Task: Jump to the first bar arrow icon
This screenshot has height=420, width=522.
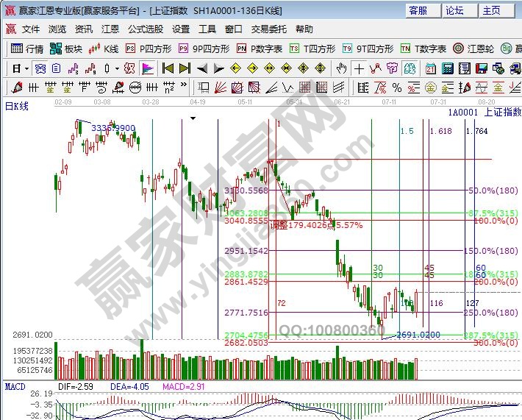Action: coord(168,68)
